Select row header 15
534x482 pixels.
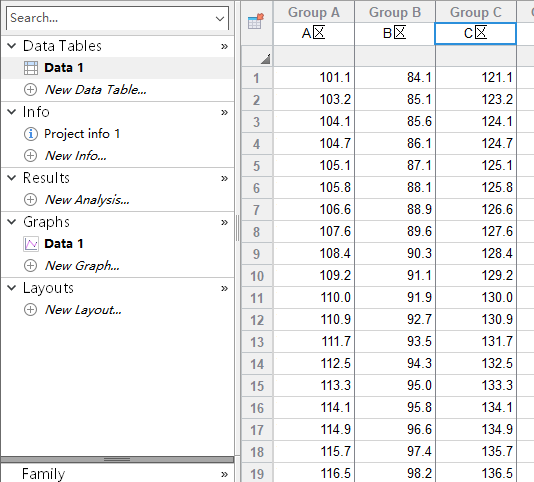257,386
